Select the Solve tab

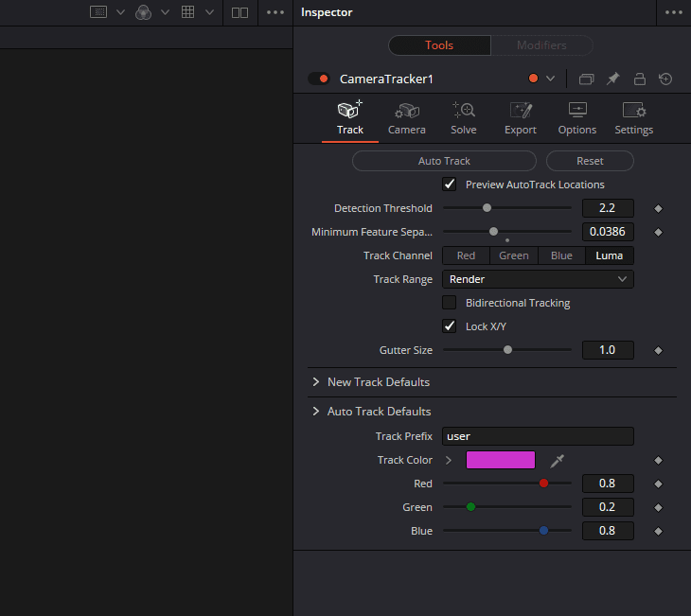tap(464, 118)
